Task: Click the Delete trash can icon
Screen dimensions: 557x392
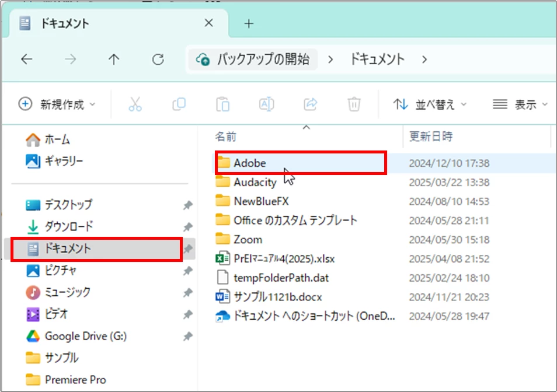Action: click(354, 104)
